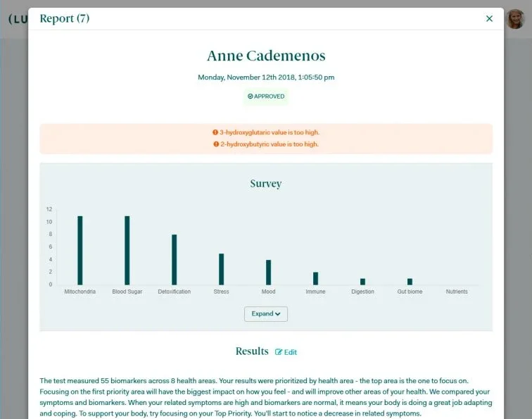Select the Digestion bar in chart
Viewport: 532px width, 419px height.
point(362,282)
